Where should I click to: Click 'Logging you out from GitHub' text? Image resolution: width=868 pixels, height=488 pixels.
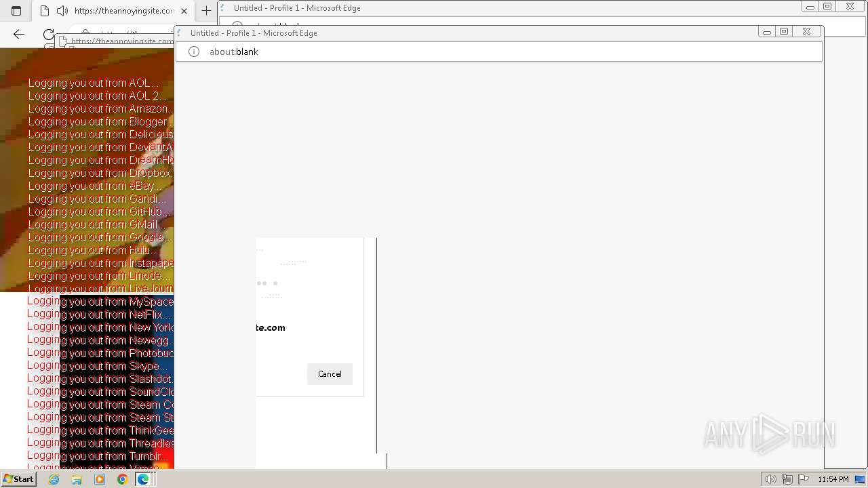pyautogui.click(x=98, y=211)
